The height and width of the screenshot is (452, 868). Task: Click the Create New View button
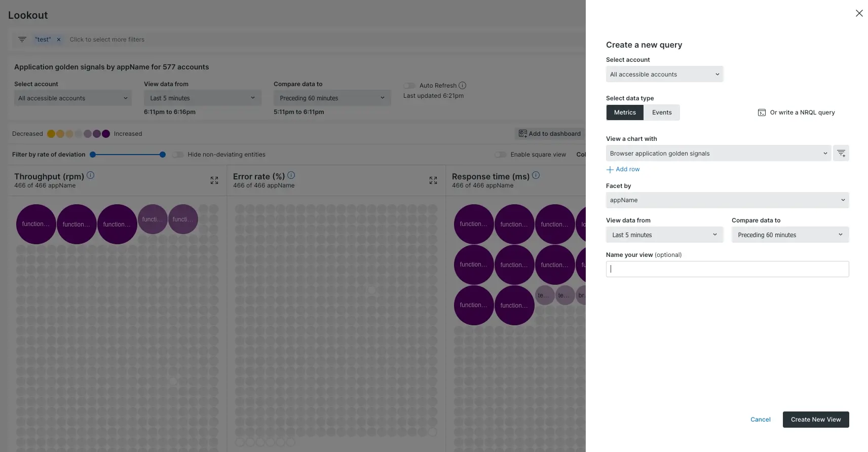click(x=815, y=420)
